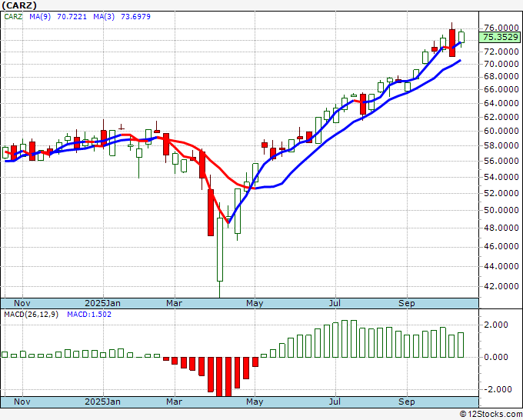Click the 62.0000 price axis label

[x=501, y=117]
